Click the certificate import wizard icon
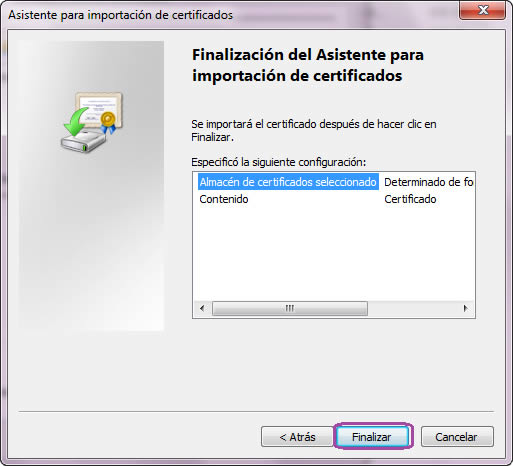 (x=92, y=122)
